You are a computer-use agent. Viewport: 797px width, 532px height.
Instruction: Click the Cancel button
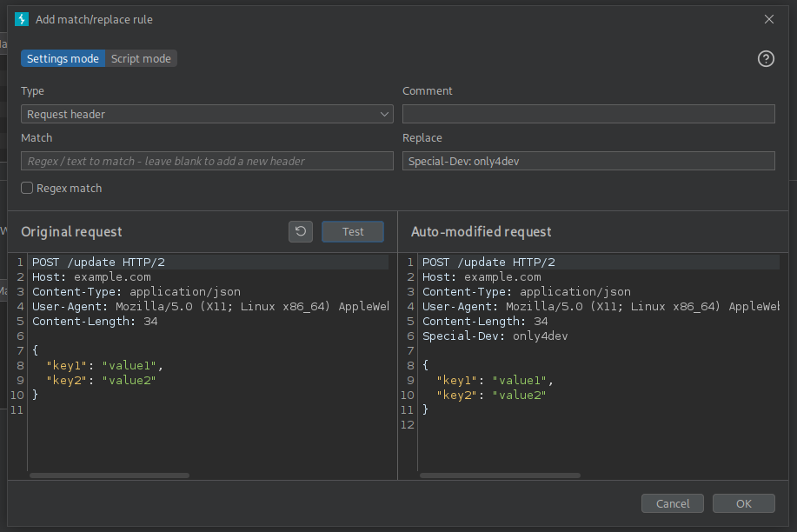coord(672,503)
